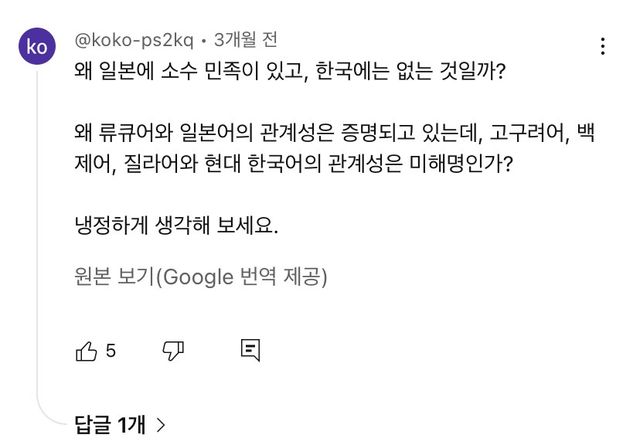This screenshot has height=444, width=640.
Task: Click the comment line starting "왜 일본에 소수"
Action: pyautogui.click(x=288, y=73)
